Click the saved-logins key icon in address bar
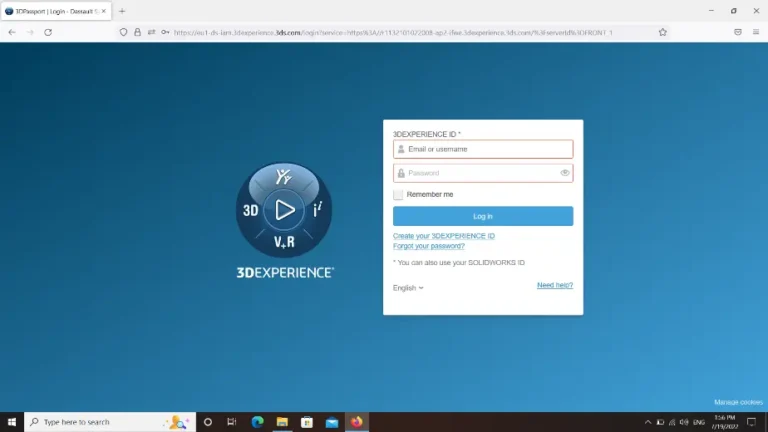The image size is (768, 432). click(165, 32)
